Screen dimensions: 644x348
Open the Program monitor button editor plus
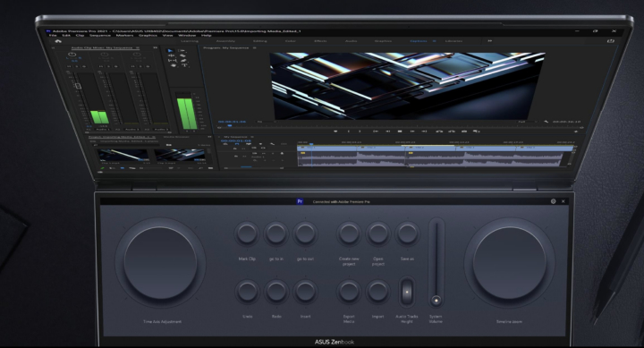click(576, 132)
